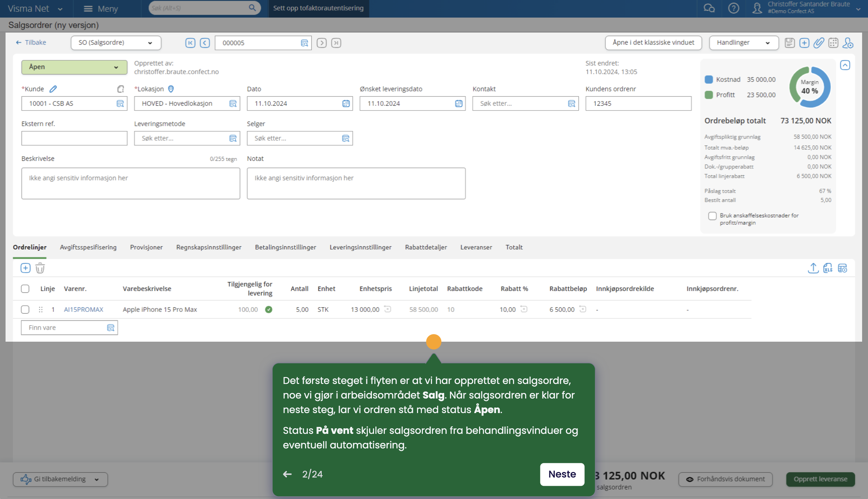This screenshot has width=868, height=499.
Task: Toggle the select-all lines header checkbox
Action: pos(25,289)
